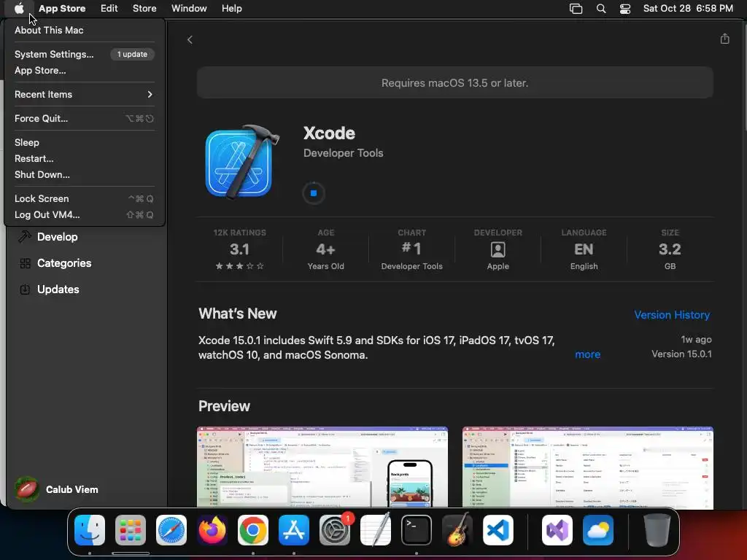
Task: Open Spotlight search in the menu bar
Action: [601, 9]
